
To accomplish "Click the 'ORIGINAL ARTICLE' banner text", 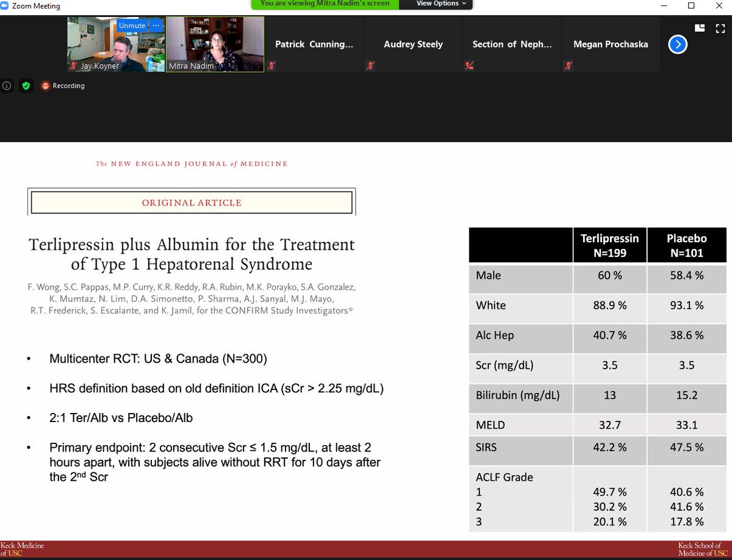I will coord(192,203).
